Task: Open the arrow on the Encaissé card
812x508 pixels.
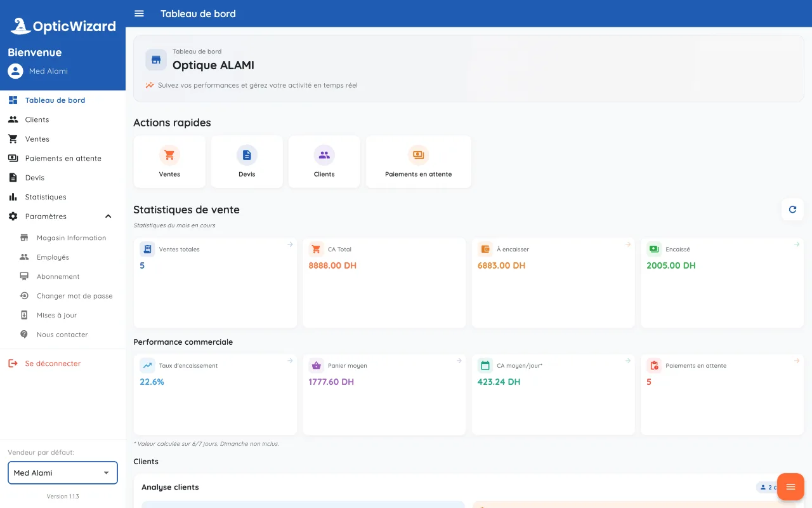Action: 797,244
